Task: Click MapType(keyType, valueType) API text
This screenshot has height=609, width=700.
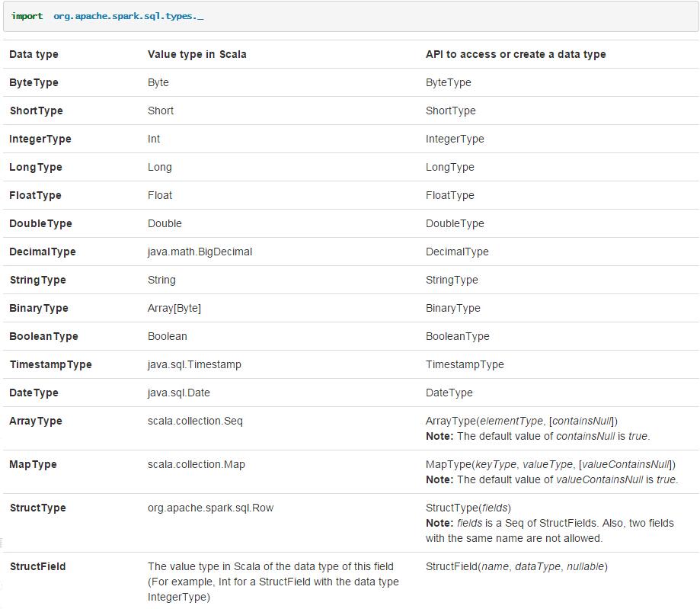Action: pyautogui.click(x=550, y=464)
